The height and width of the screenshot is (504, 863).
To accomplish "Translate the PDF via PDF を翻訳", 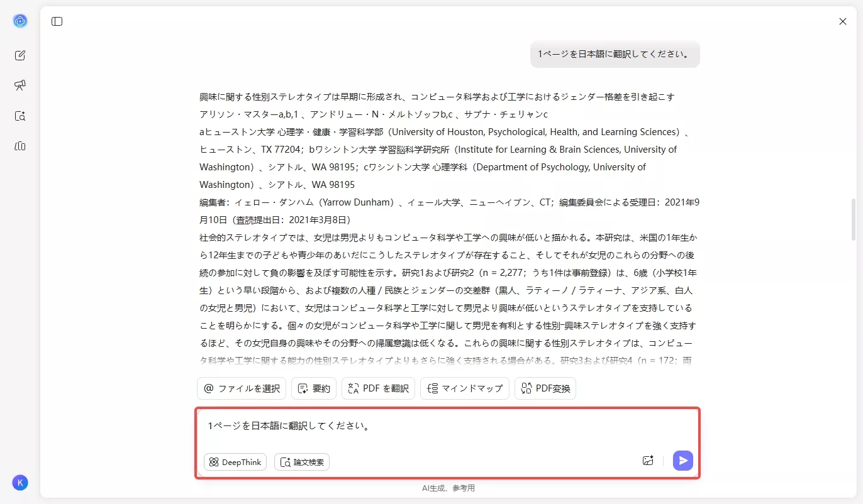I will click(x=378, y=388).
